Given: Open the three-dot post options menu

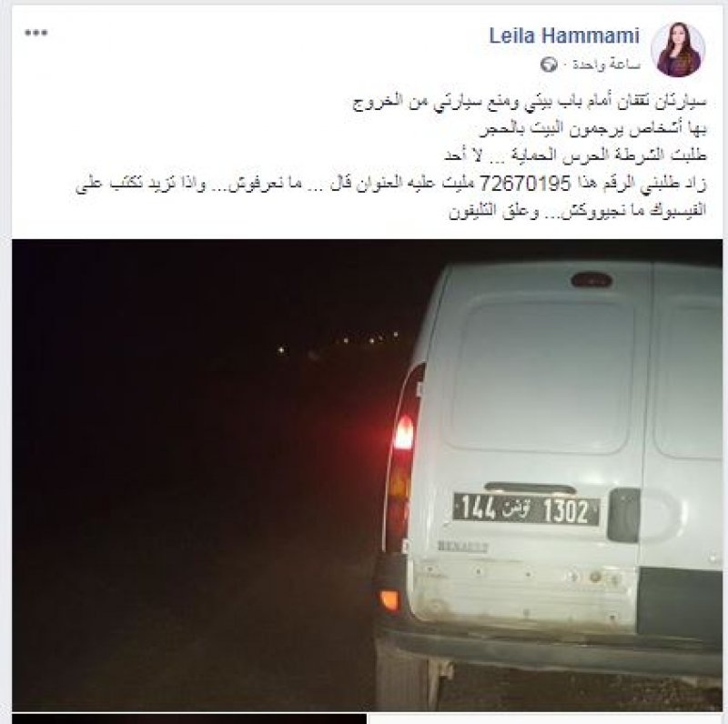Looking at the screenshot, I should click(x=36, y=33).
